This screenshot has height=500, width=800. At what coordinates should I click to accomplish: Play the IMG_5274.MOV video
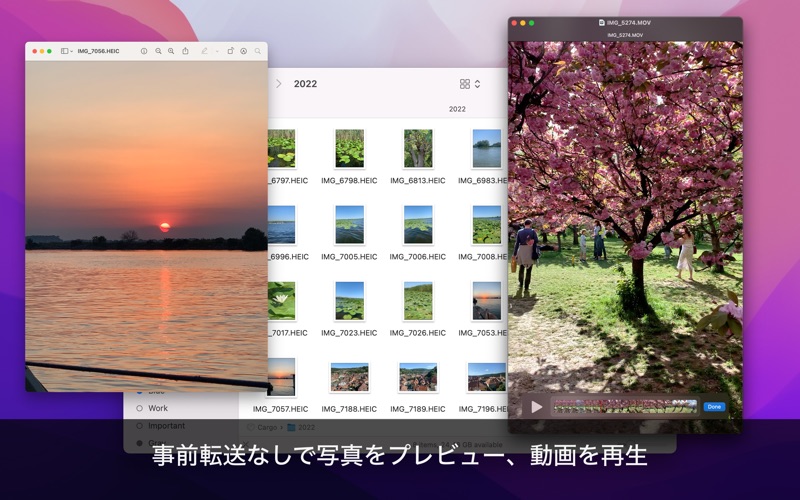[x=536, y=407]
